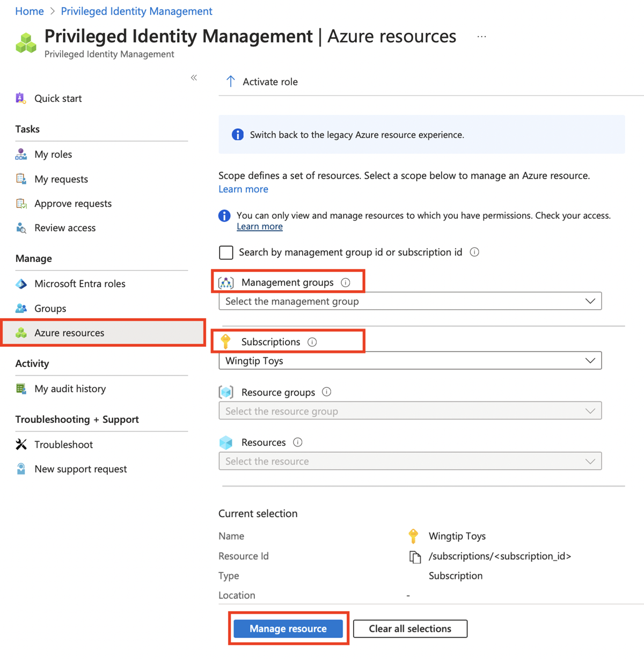Click the My roles icon
644x659 pixels.
[x=21, y=155]
